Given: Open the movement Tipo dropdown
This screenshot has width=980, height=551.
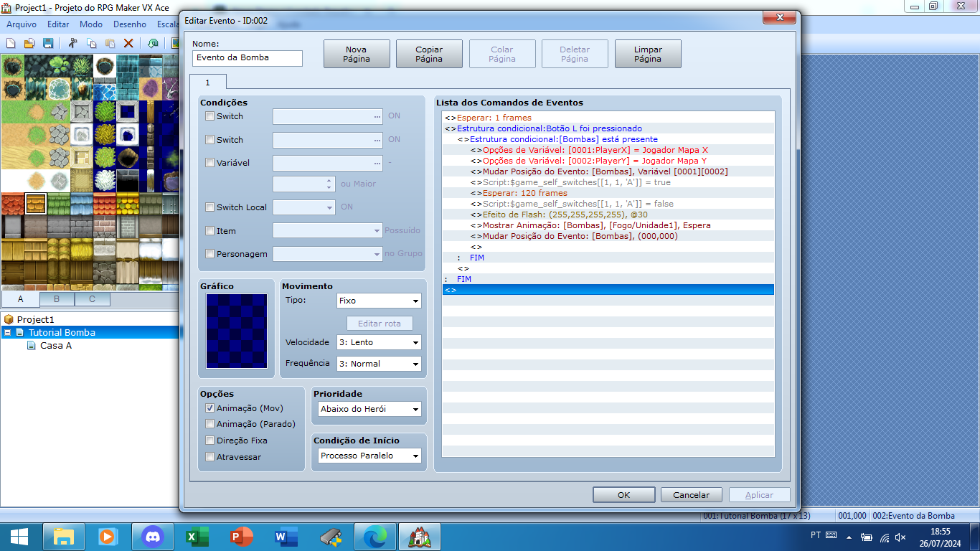Looking at the screenshot, I should (379, 301).
